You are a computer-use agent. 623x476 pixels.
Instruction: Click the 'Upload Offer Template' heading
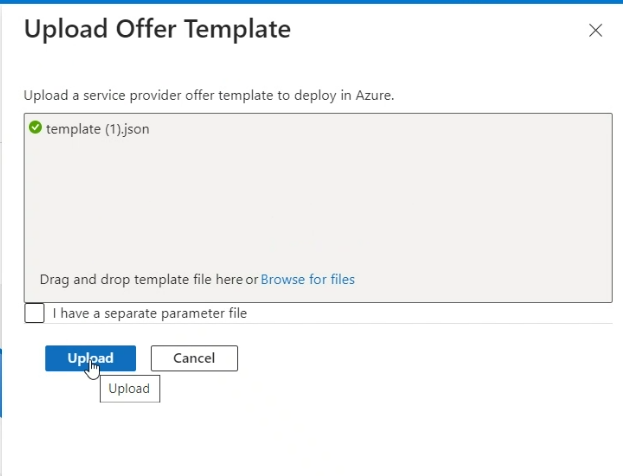coord(157,29)
